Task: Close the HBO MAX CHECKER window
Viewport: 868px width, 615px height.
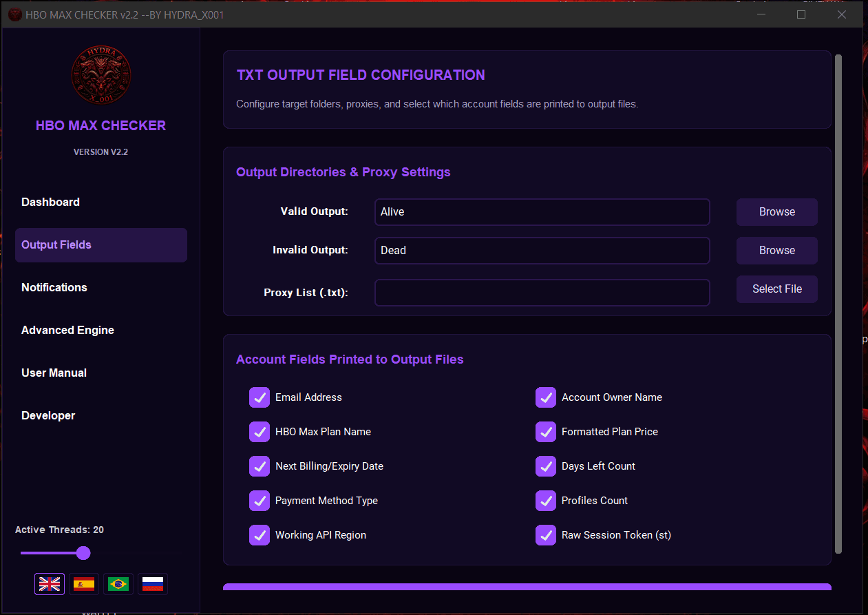Action: coord(842,14)
